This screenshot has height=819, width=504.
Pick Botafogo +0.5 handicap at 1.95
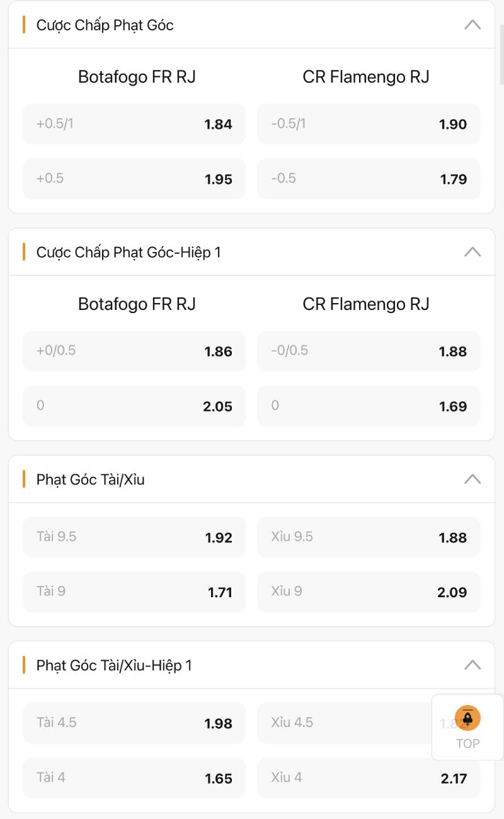coord(134,179)
